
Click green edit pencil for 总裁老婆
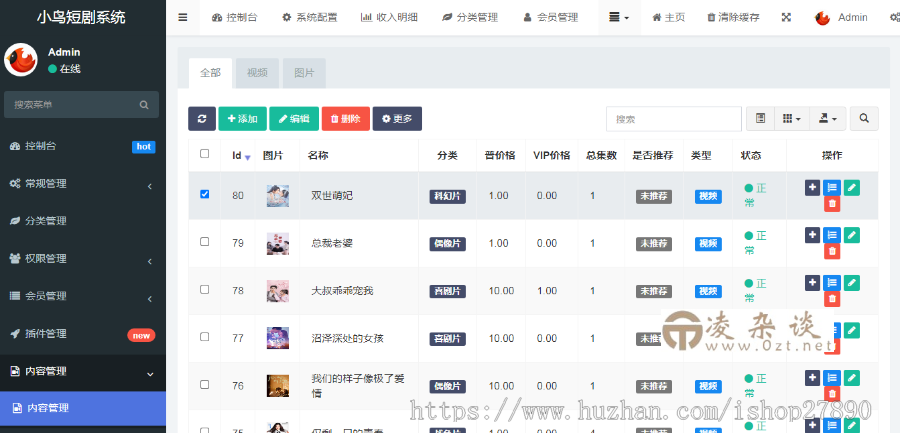pos(852,235)
